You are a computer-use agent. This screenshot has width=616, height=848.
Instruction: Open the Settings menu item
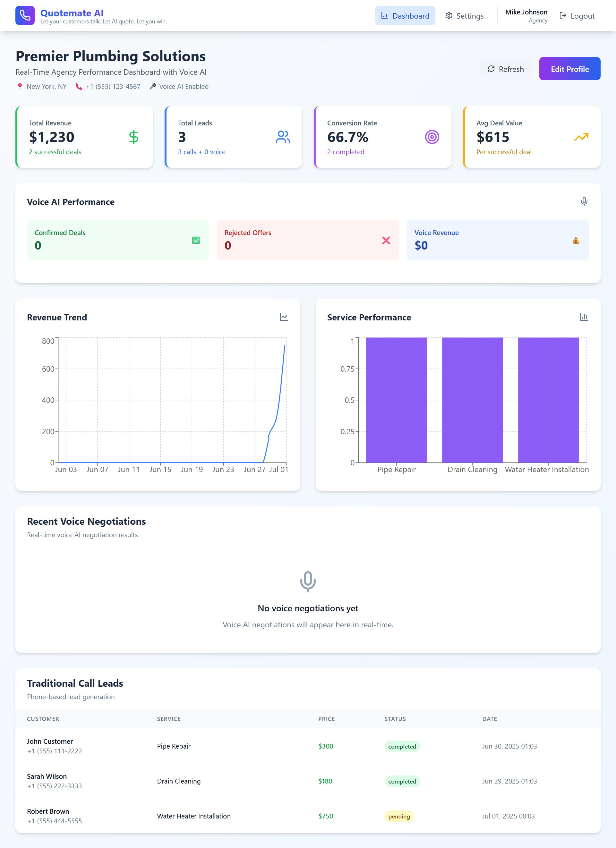(464, 16)
